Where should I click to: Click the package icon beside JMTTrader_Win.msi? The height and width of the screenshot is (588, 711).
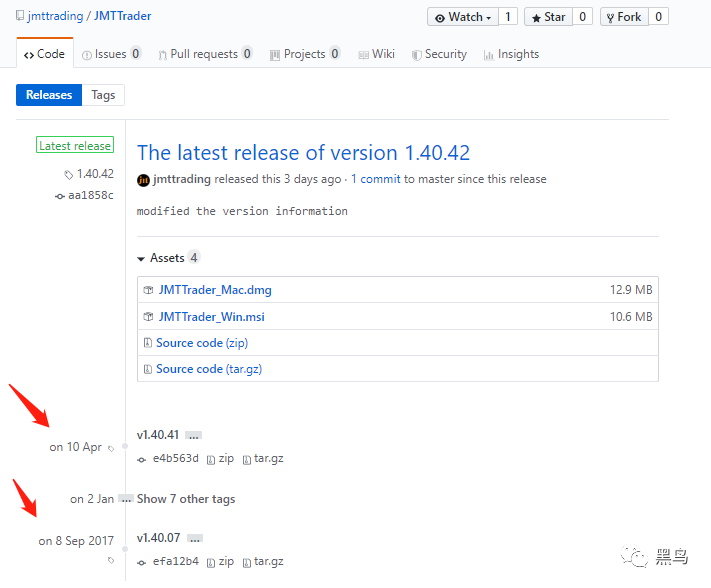point(148,317)
